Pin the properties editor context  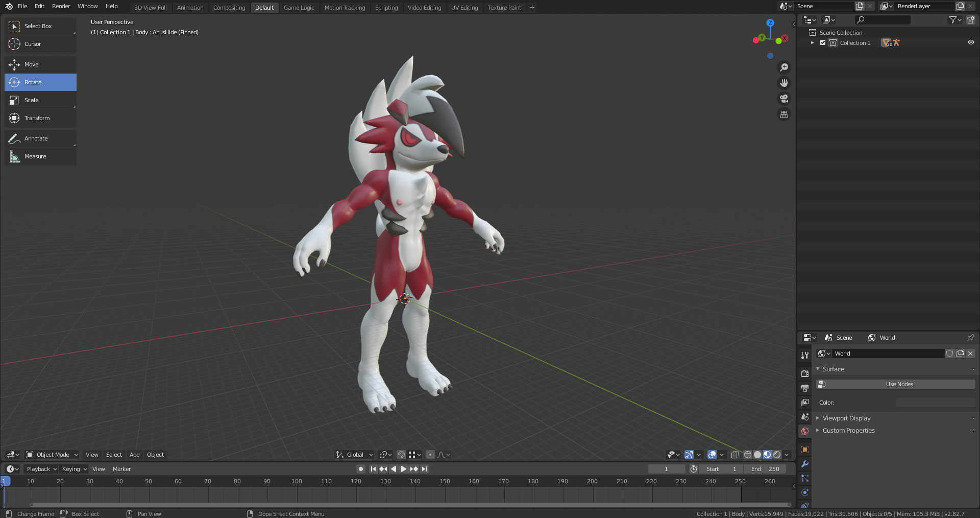point(970,338)
